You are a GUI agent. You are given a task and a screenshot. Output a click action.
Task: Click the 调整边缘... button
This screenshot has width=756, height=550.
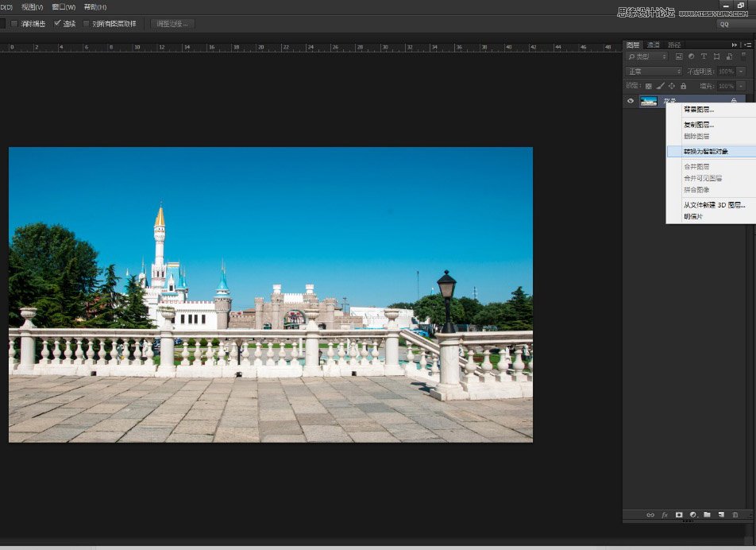coord(172,24)
